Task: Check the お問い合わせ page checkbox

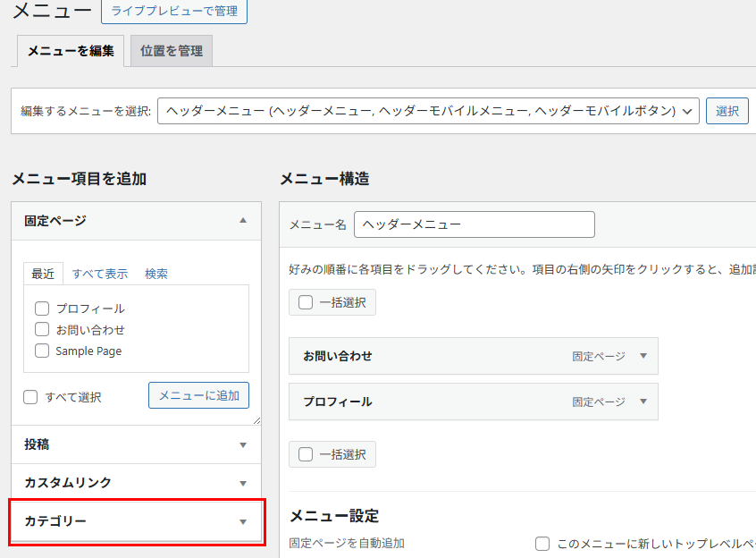Action: click(x=42, y=329)
